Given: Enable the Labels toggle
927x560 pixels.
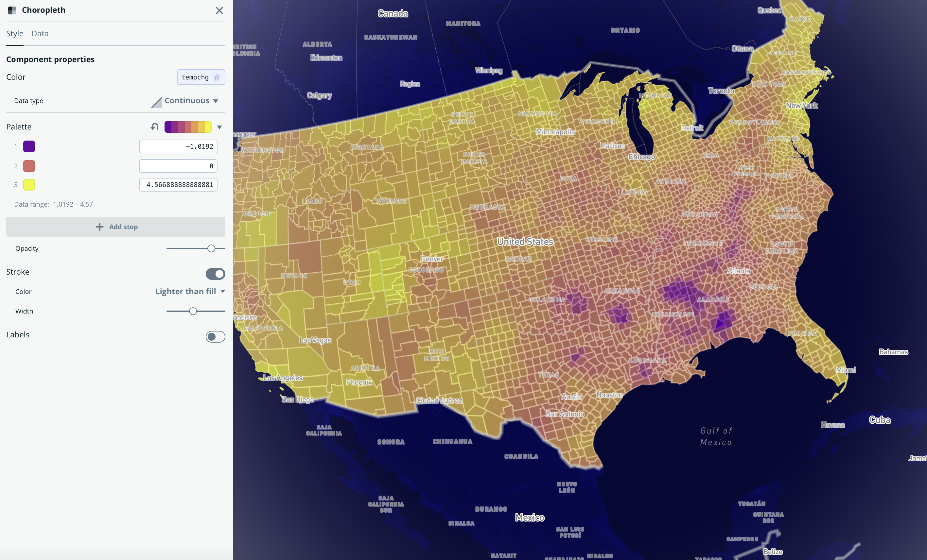Looking at the screenshot, I should click(215, 337).
